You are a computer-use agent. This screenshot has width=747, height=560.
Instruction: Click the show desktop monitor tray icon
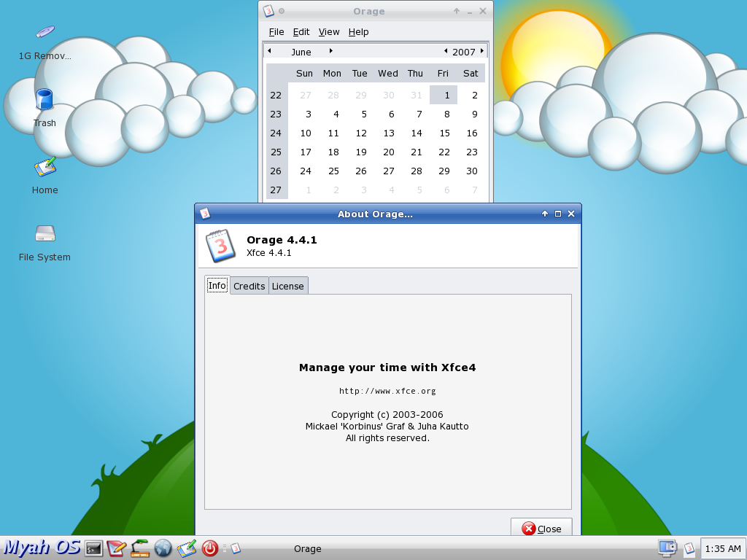(x=667, y=548)
